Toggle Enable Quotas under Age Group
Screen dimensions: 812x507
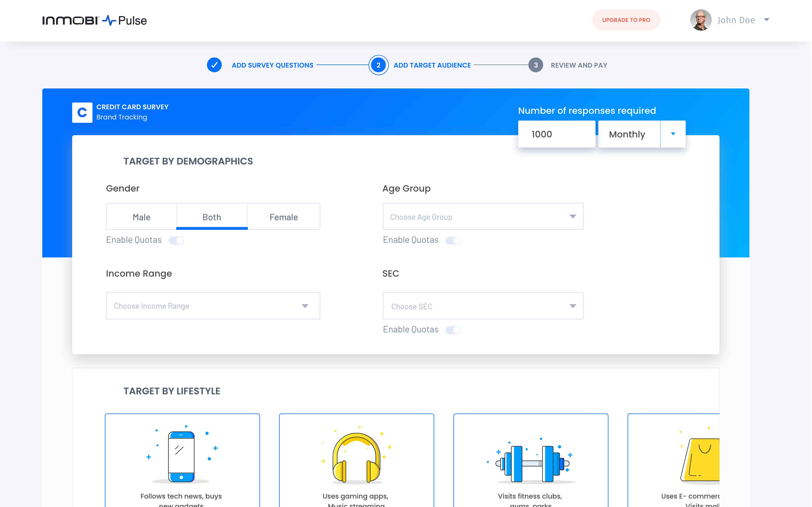[453, 241]
